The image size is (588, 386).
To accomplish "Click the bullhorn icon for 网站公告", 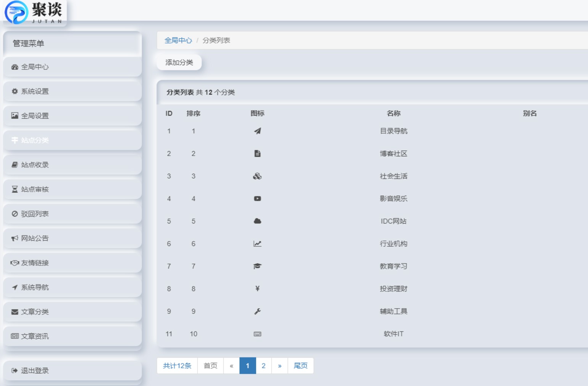I will pyautogui.click(x=14, y=238).
